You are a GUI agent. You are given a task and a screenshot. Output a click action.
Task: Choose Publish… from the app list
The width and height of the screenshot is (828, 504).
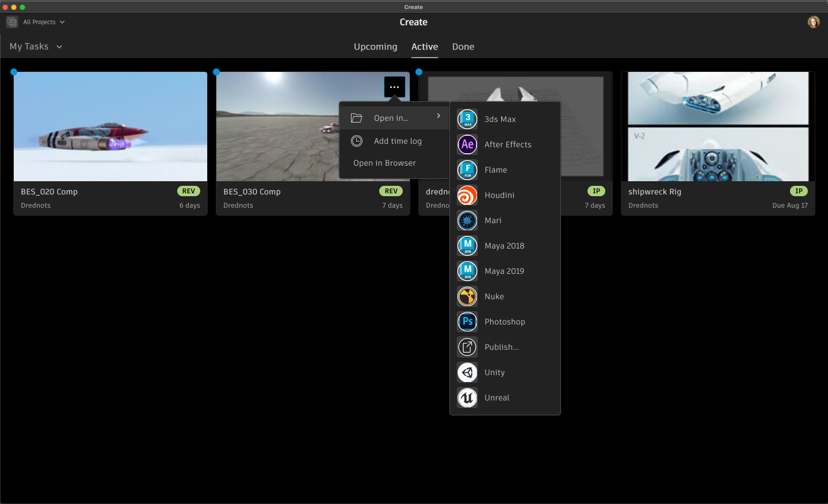(505, 347)
